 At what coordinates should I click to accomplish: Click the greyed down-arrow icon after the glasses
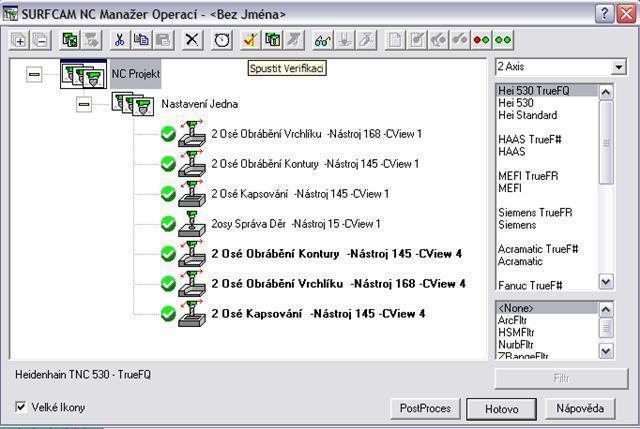(x=345, y=40)
